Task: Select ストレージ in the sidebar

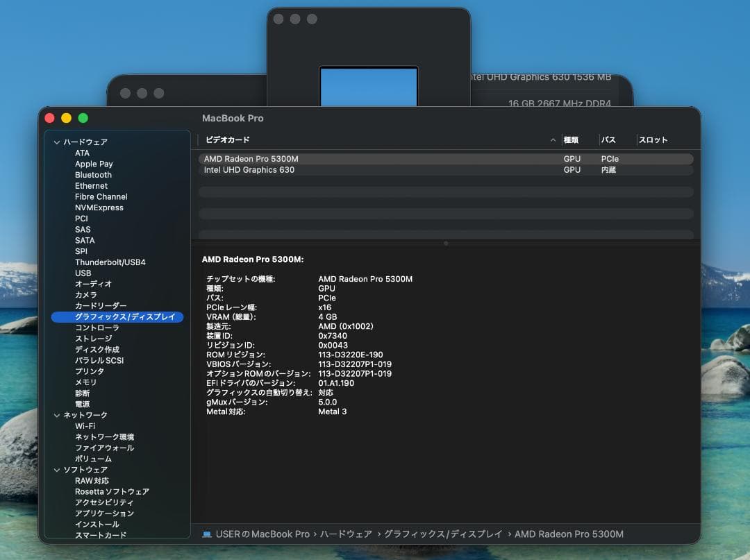Action: pyautogui.click(x=94, y=339)
